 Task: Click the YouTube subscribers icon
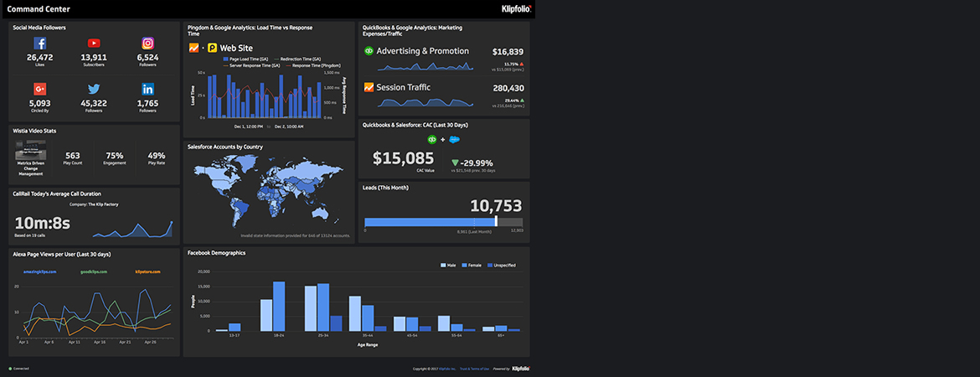click(94, 44)
